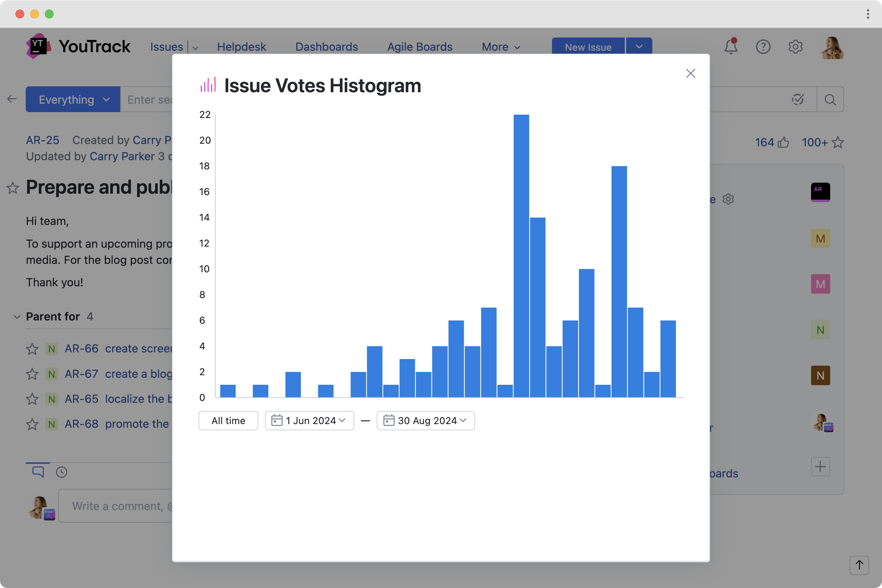Open the Dashboards menu item
This screenshot has width=882, height=588.
326,47
